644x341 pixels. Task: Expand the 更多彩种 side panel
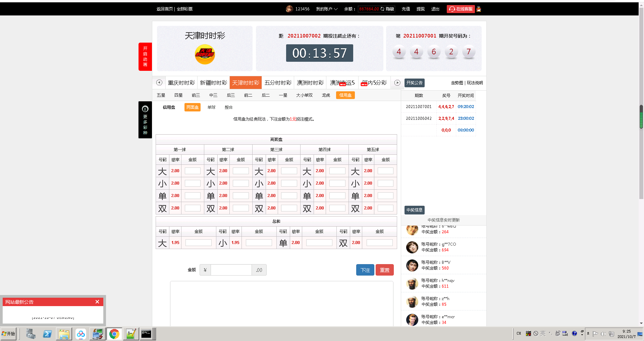click(x=145, y=120)
